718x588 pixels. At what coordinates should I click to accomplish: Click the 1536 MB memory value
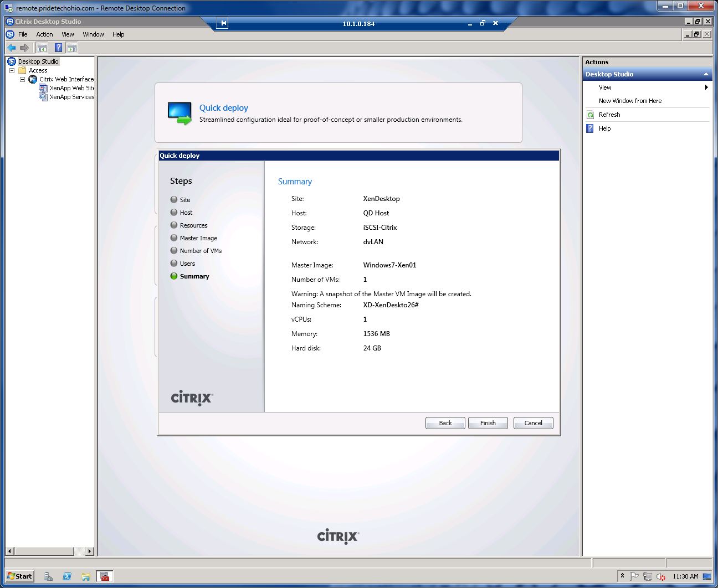tap(377, 334)
